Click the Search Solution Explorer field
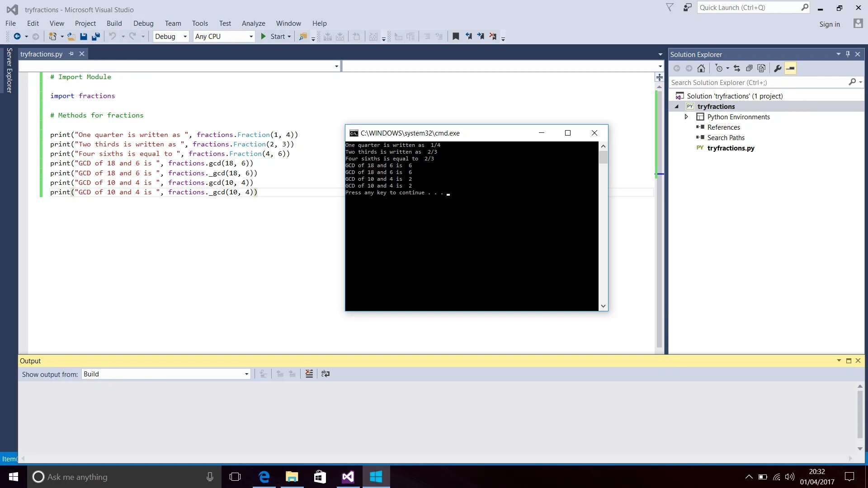 [x=759, y=83]
